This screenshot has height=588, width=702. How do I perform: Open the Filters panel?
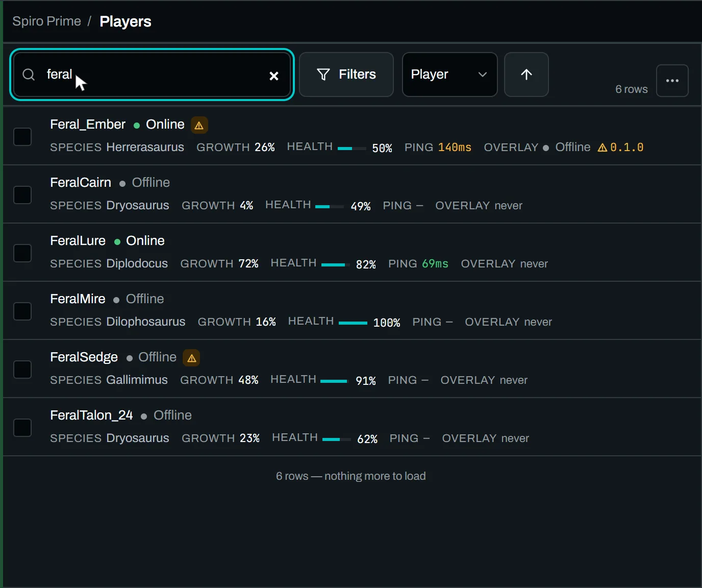(x=346, y=75)
